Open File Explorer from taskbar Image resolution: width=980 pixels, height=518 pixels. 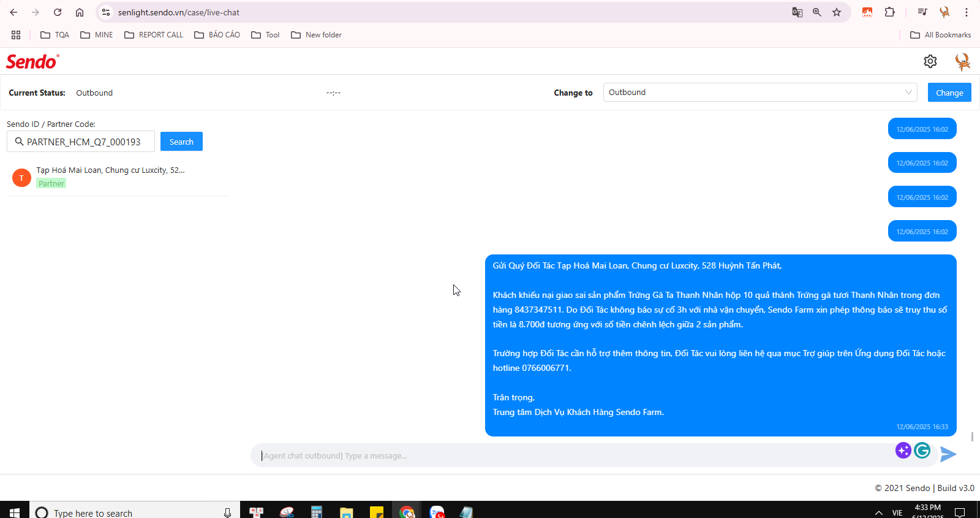point(347,512)
